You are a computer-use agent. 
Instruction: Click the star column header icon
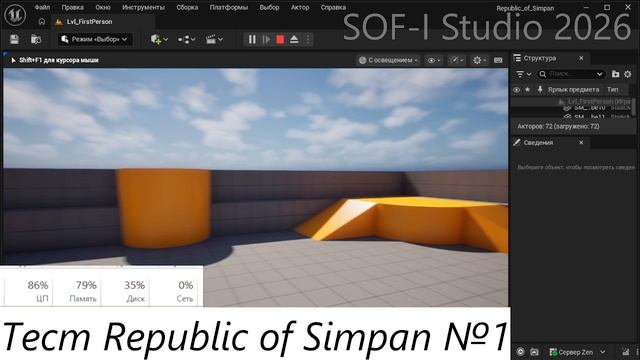pos(527,89)
